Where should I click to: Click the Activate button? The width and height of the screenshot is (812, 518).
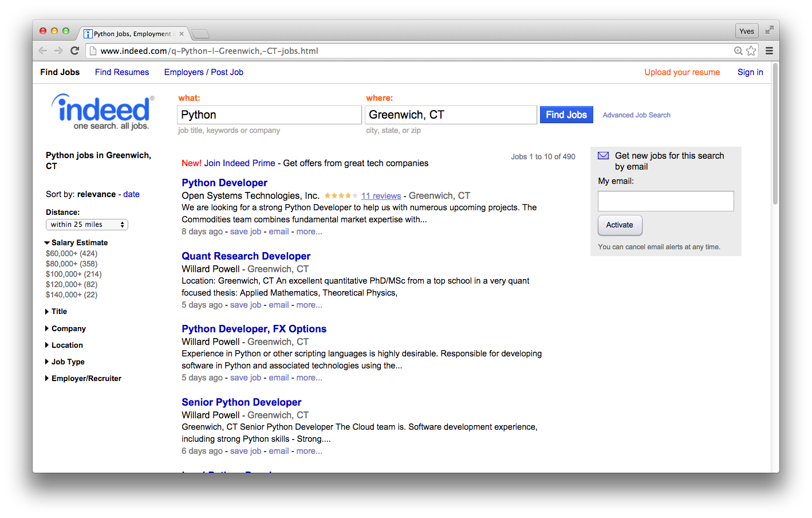click(620, 225)
